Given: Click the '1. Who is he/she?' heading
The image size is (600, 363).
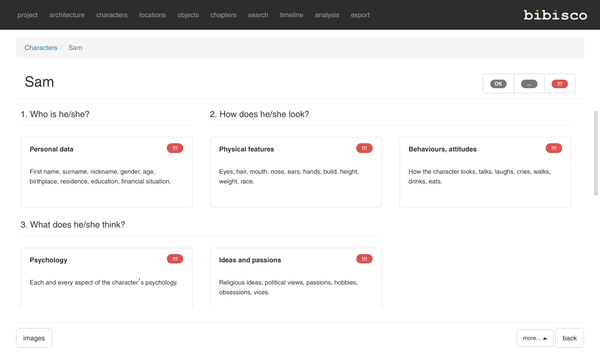Looking at the screenshot, I should (55, 114).
